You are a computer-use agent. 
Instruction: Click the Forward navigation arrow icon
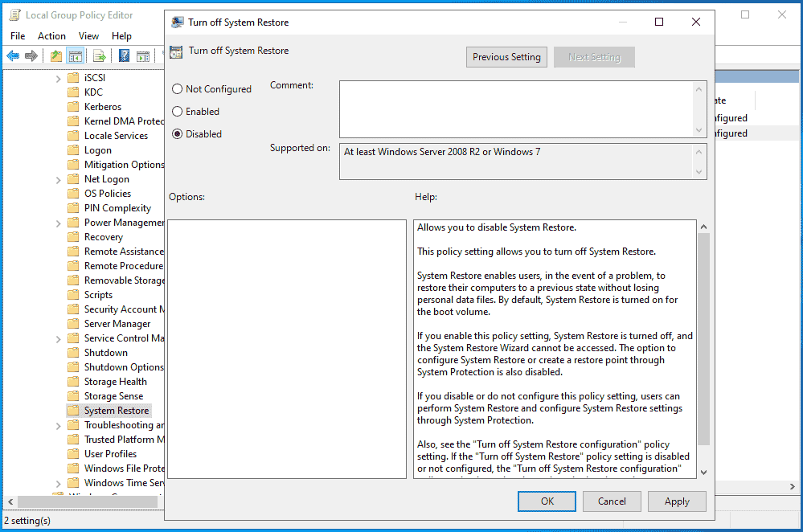pyautogui.click(x=31, y=55)
